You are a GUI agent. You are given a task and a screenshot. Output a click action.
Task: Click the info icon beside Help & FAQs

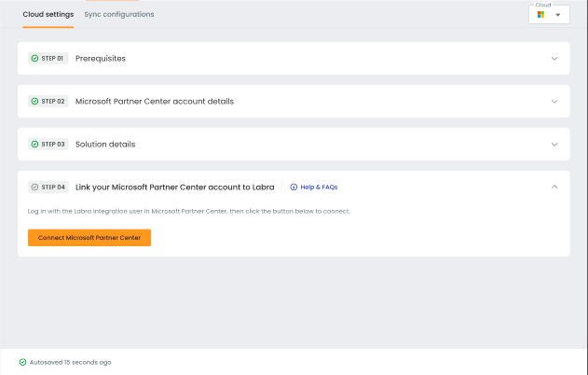[294, 187]
